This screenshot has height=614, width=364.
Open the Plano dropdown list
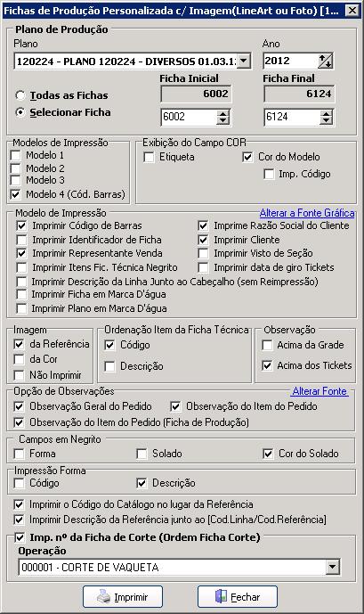point(244,61)
